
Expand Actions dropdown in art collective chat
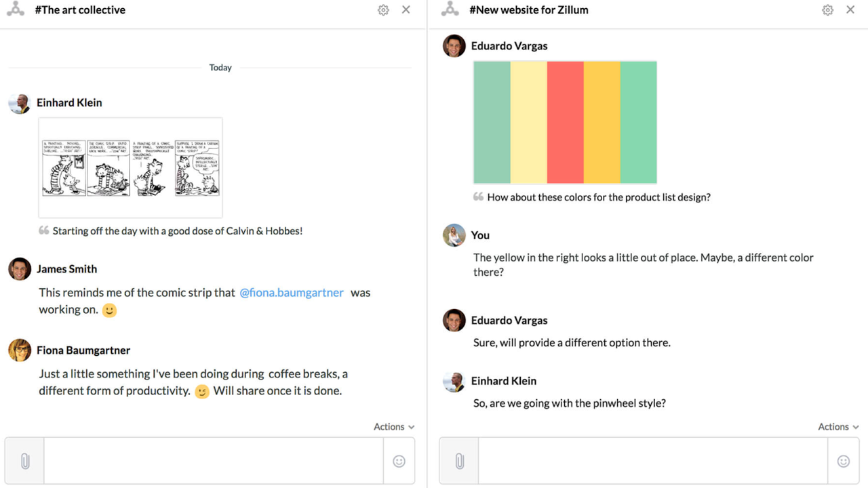393,427
